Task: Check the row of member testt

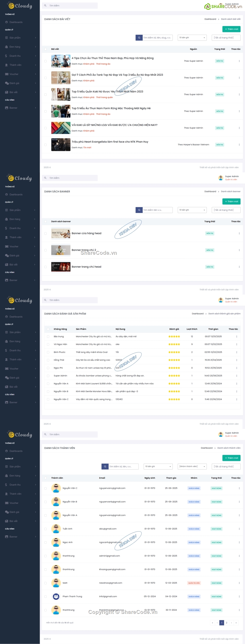Action: (x=46, y=583)
